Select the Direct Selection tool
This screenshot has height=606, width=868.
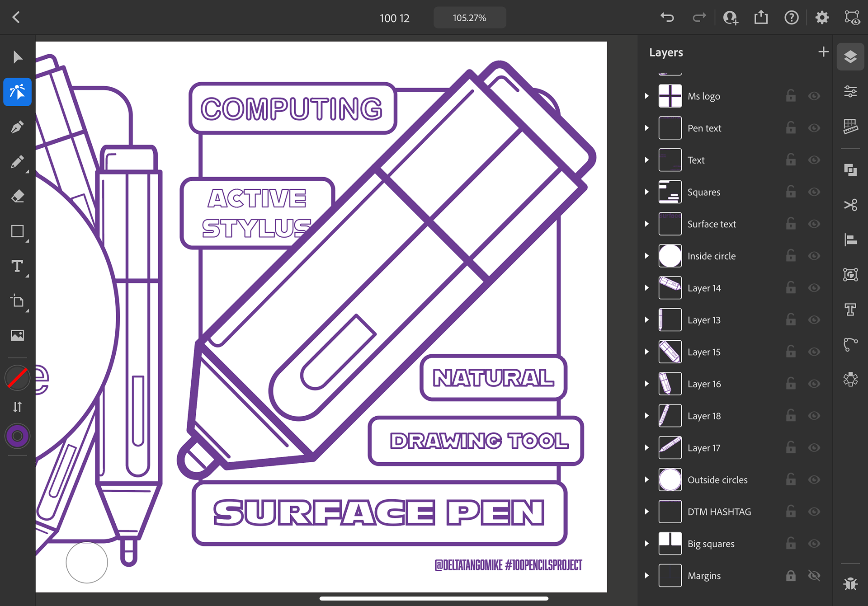coord(17,92)
